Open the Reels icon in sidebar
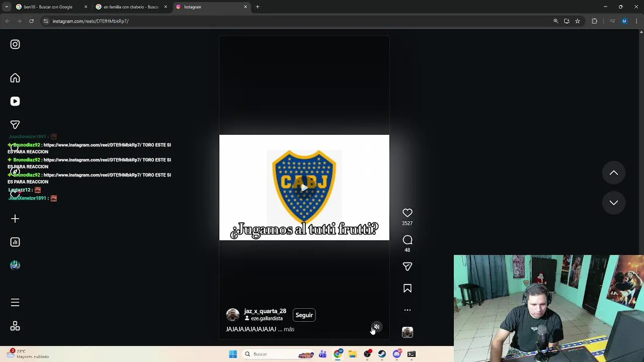This screenshot has width=644, height=362. [15, 101]
